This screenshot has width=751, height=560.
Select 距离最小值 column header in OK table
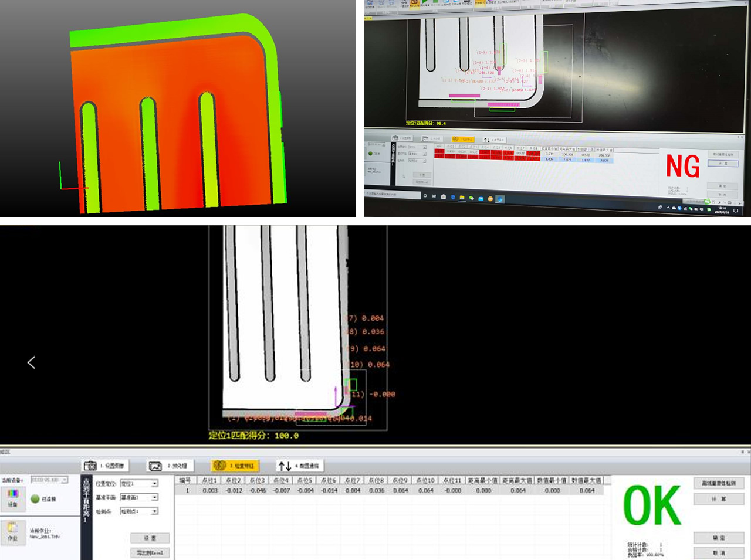(483, 480)
